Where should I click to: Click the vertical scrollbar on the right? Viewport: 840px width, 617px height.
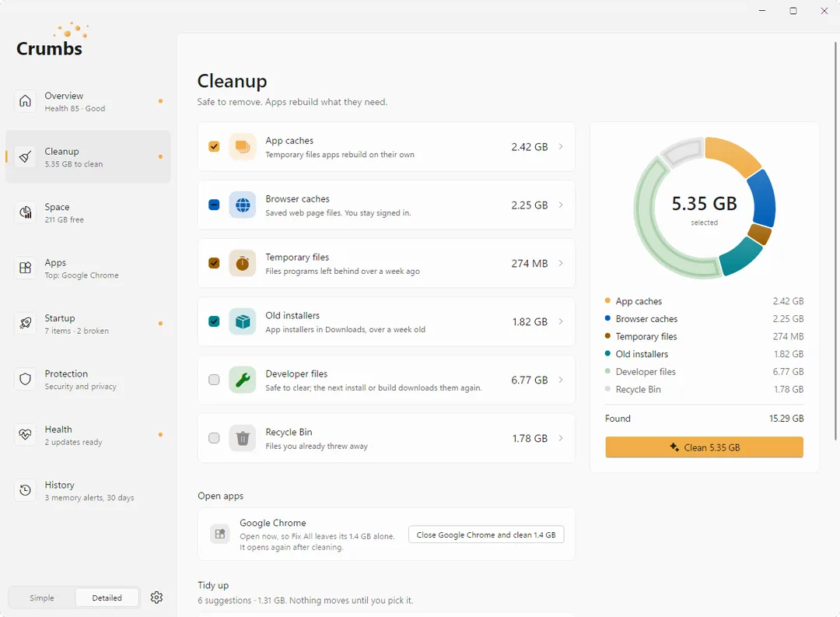(835, 241)
